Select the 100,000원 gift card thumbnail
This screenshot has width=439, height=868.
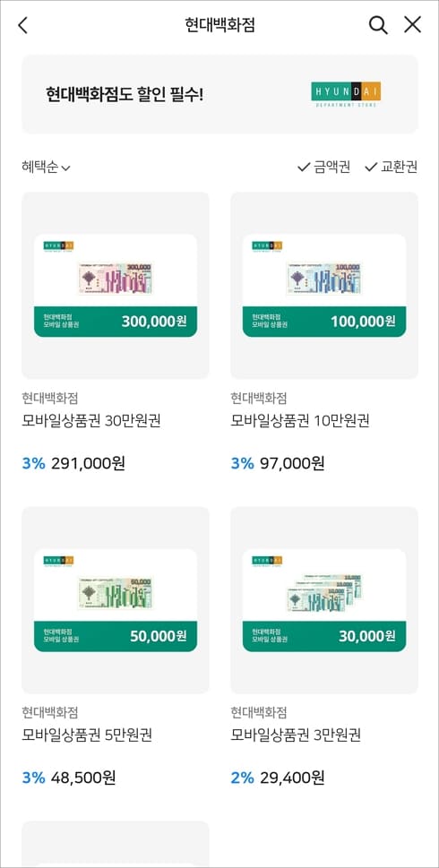pyautogui.click(x=324, y=286)
